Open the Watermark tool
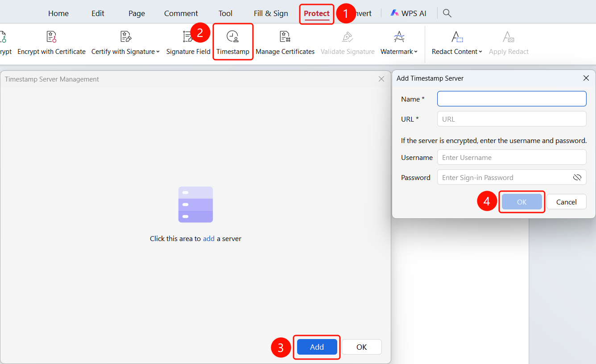The height and width of the screenshot is (364, 596). pos(399,43)
